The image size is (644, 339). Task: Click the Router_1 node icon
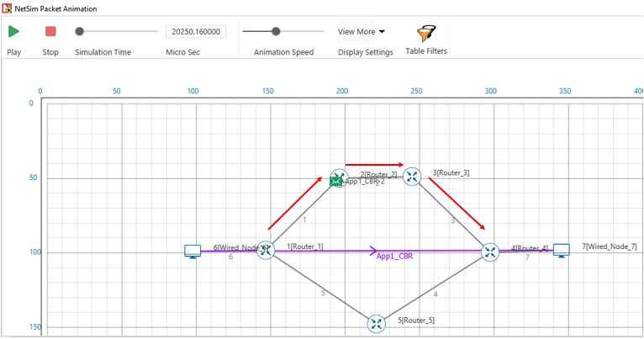266,251
